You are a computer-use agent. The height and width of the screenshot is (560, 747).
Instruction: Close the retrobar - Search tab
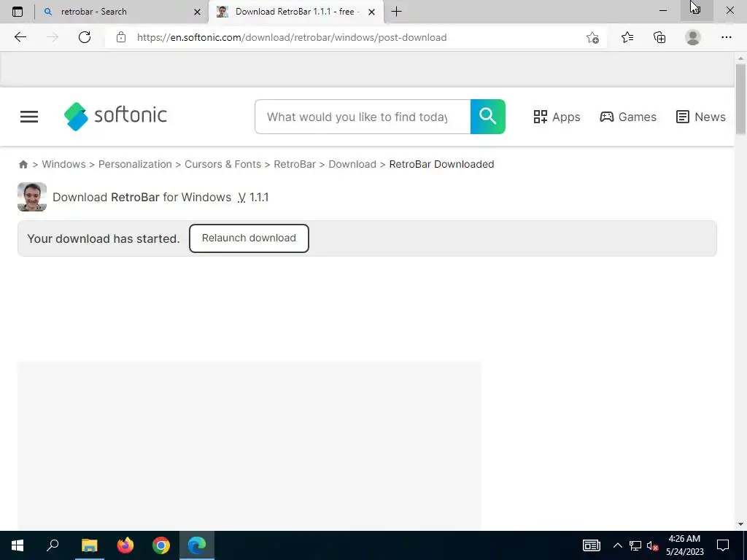197,12
